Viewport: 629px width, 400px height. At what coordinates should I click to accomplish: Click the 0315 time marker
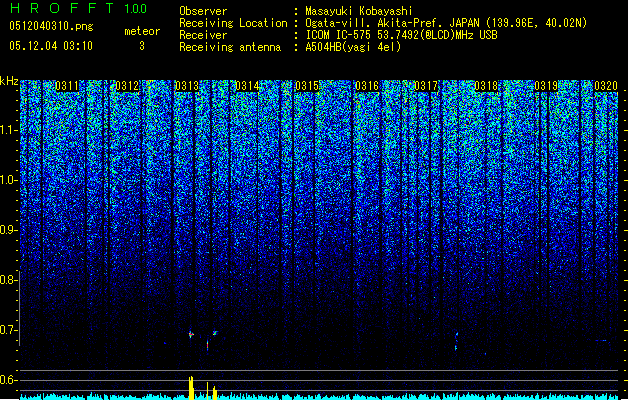click(307, 86)
